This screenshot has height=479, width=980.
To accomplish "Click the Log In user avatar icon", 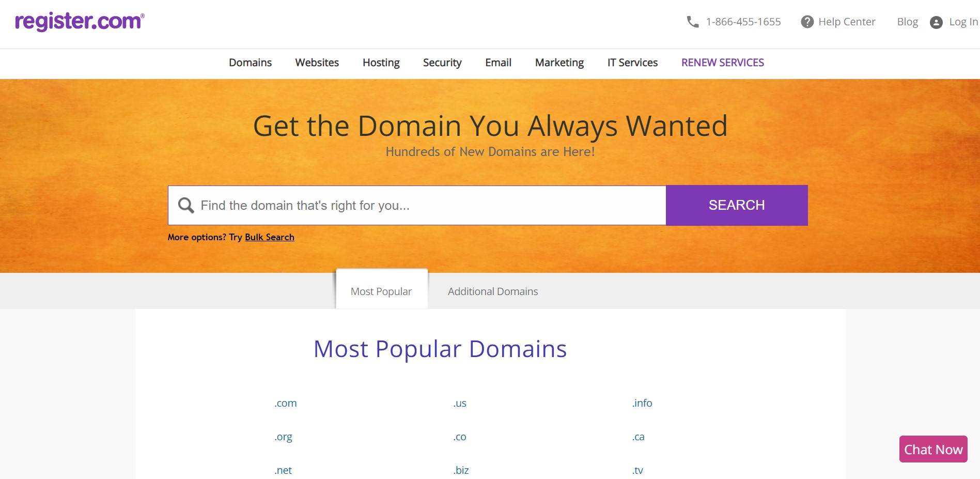I will coord(936,22).
